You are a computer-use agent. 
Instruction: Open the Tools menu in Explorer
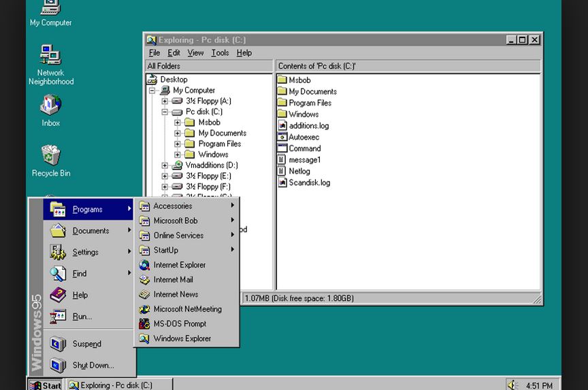(x=220, y=53)
